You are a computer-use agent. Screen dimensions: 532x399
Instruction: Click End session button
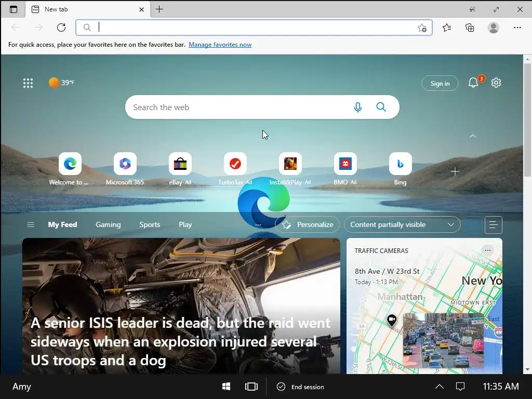click(301, 387)
